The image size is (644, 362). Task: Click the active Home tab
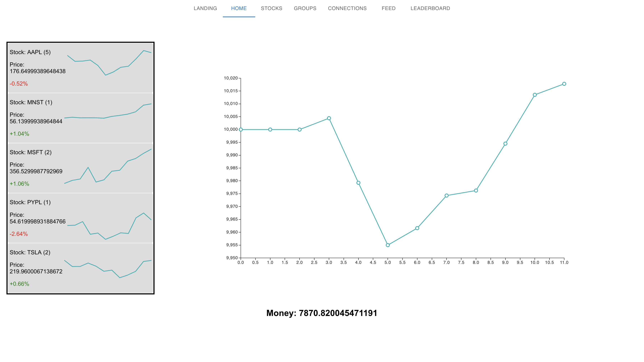tap(238, 8)
